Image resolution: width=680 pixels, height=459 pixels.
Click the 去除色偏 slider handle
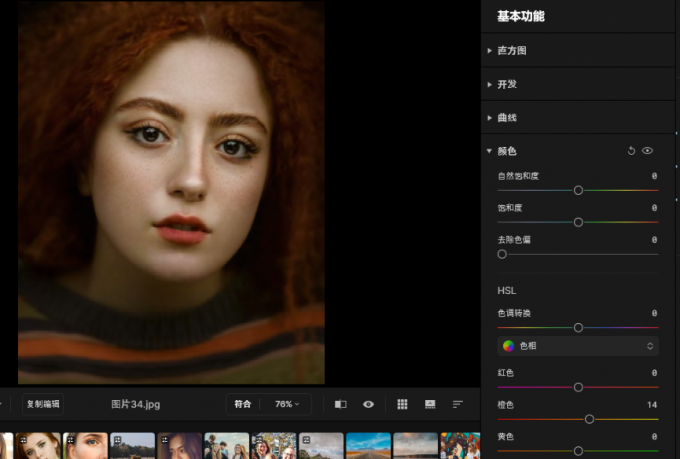pyautogui.click(x=502, y=254)
